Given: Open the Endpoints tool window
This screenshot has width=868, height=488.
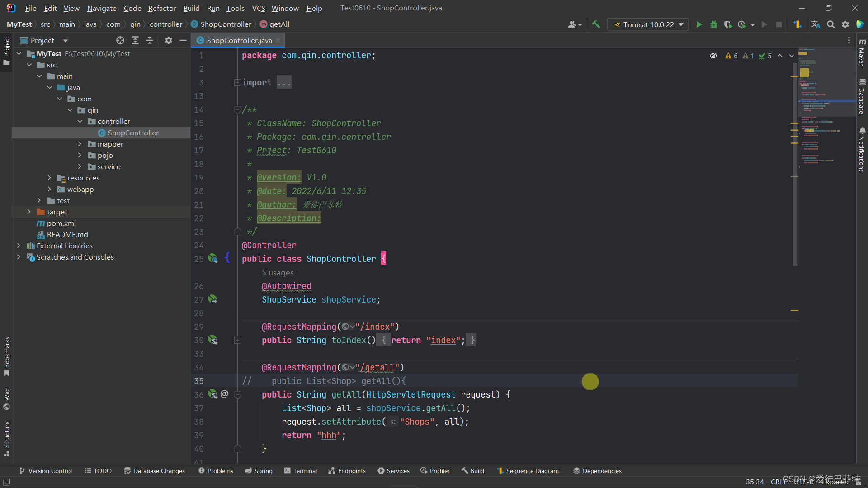Looking at the screenshot, I should point(347,471).
